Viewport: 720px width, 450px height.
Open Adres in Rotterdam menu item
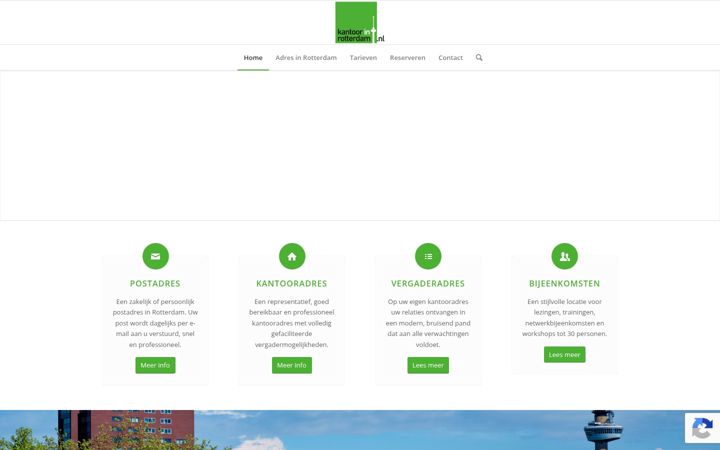306,57
